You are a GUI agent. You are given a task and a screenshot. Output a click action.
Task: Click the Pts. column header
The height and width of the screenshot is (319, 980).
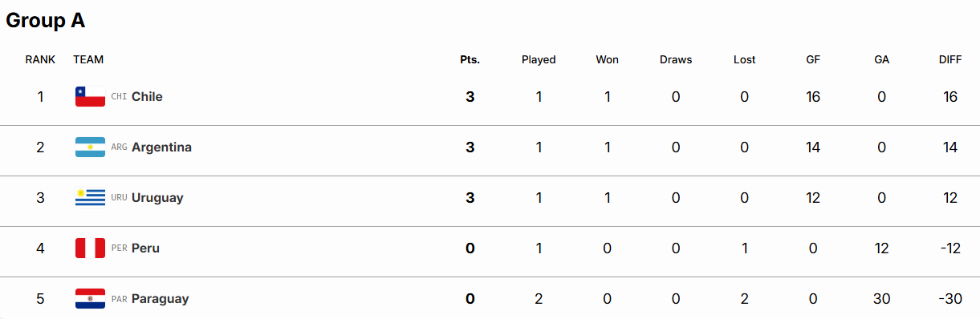pos(470,59)
